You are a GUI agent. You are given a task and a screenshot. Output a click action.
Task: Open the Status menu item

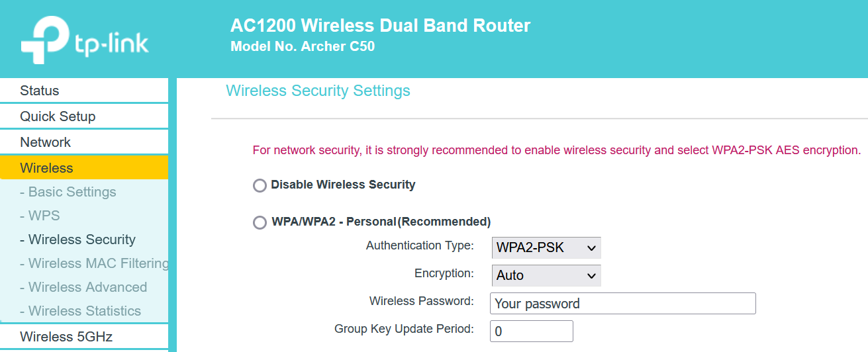pyautogui.click(x=40, y=91)
